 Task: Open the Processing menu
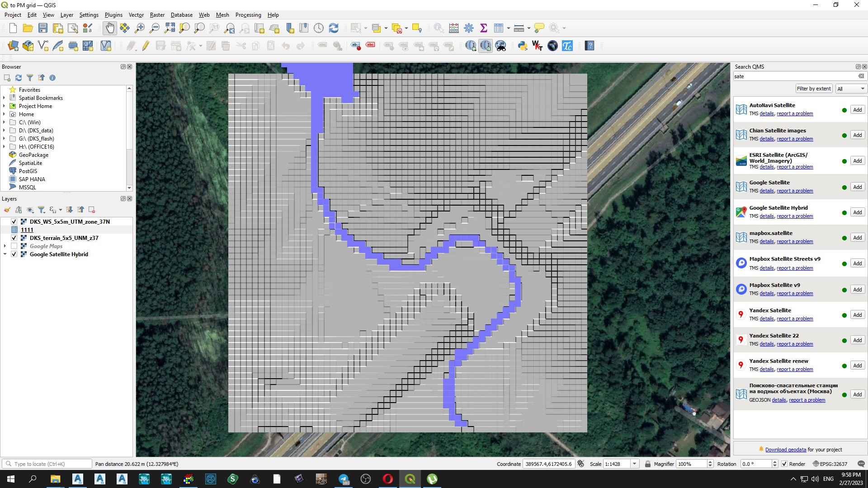[248, 15]
